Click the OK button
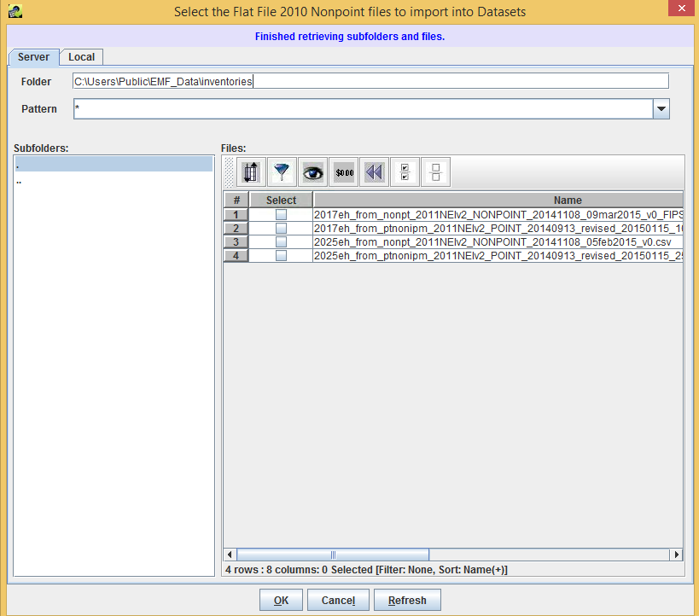The height and width of the screenshot is (616, 699). tap(281, 599)
